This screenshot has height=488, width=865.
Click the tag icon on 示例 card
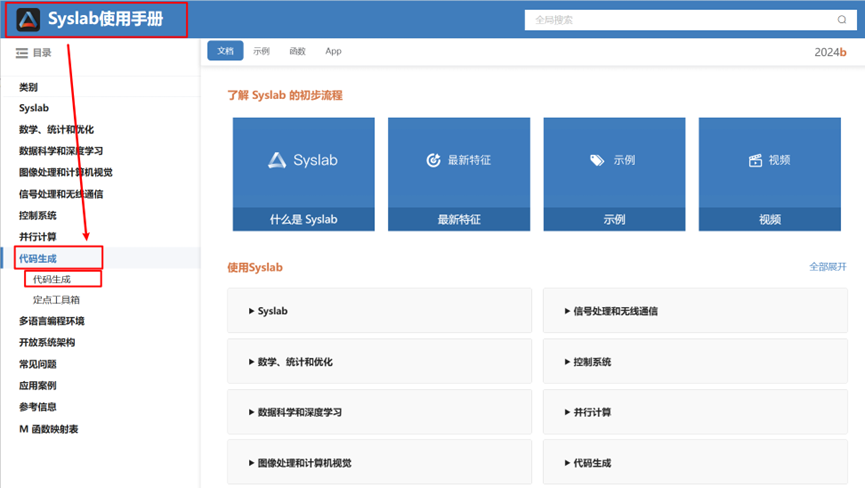click(597, 160)
